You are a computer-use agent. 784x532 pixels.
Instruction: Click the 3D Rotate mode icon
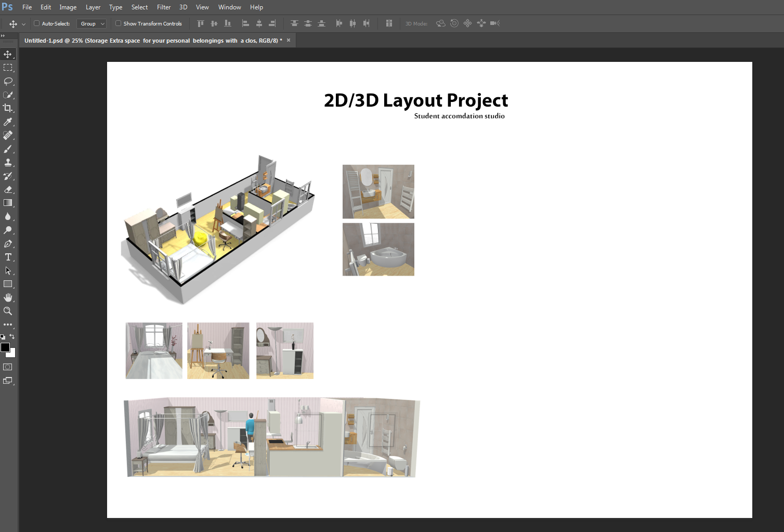click(441, 23)
